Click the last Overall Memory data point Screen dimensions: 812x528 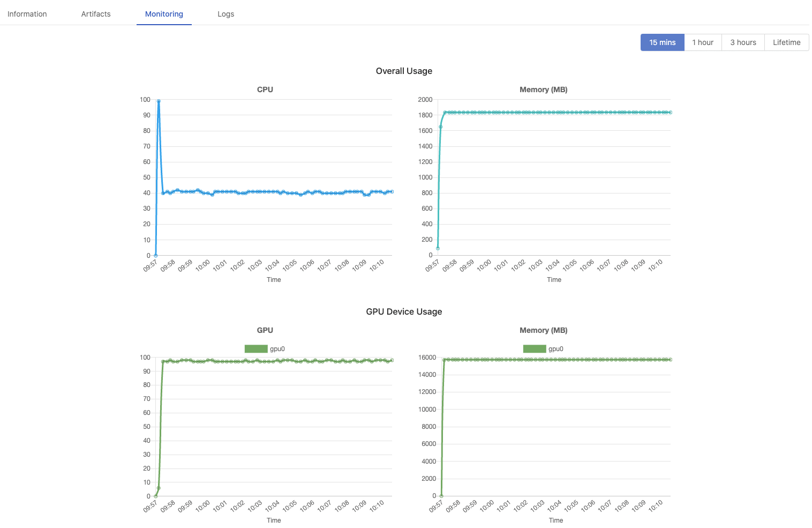click(671, 113)
